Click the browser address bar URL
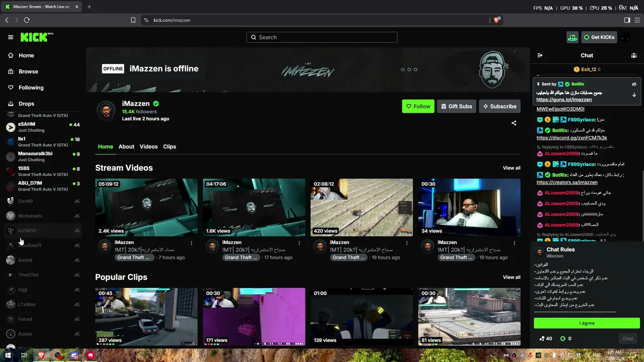This screenshot has height=362, width=644. [x=172, y=20]
